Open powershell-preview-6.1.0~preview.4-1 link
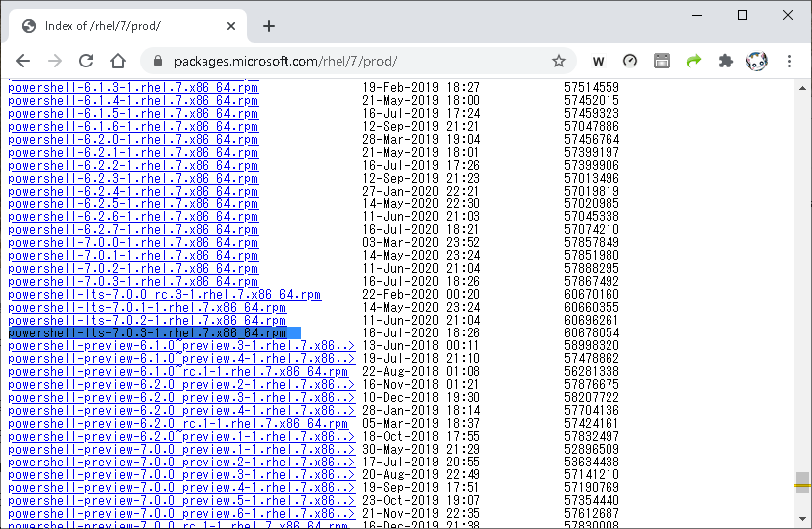 (182, 359)
